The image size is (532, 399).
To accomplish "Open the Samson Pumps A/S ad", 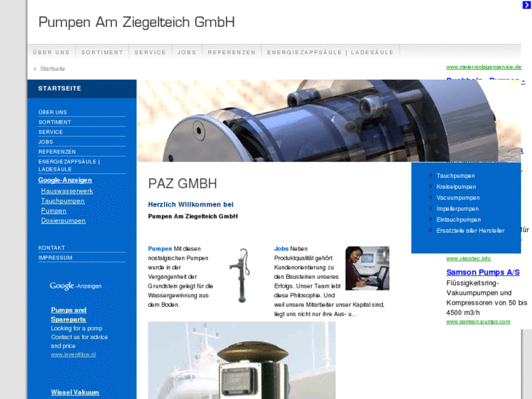I will [x=483, y=272].
